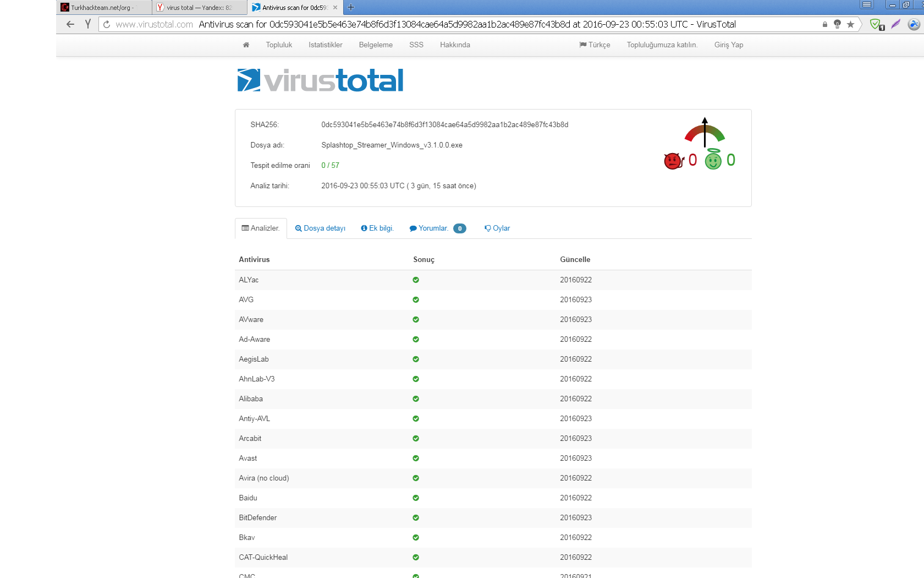
Task: Click the Antivirus column header
Action: (254, 260)
